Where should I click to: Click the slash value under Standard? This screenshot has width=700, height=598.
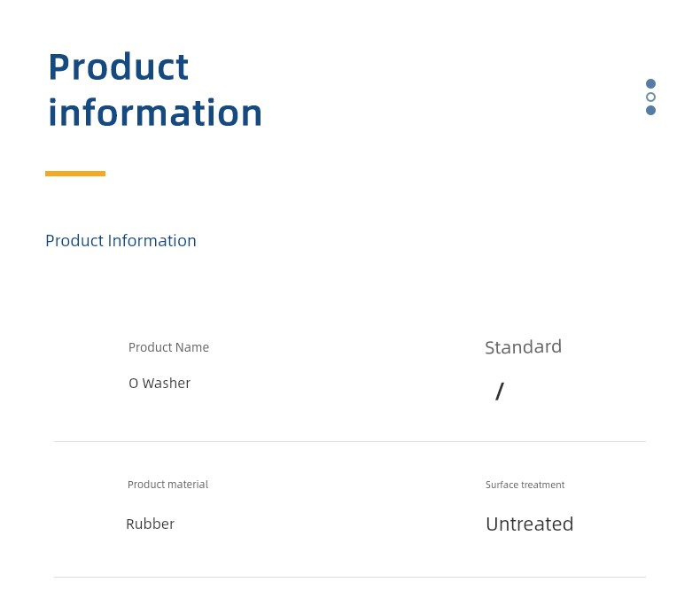tap(500, 392)
